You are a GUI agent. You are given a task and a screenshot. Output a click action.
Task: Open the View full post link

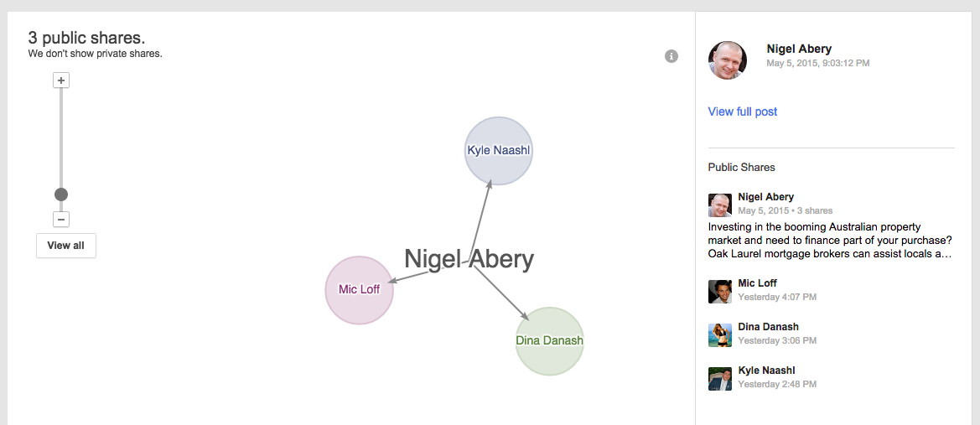click(x=742, y=111)
